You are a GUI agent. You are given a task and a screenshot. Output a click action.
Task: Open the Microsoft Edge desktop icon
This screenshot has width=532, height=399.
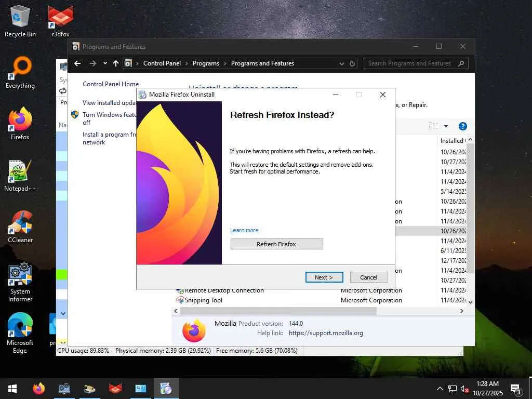(20, 334)
